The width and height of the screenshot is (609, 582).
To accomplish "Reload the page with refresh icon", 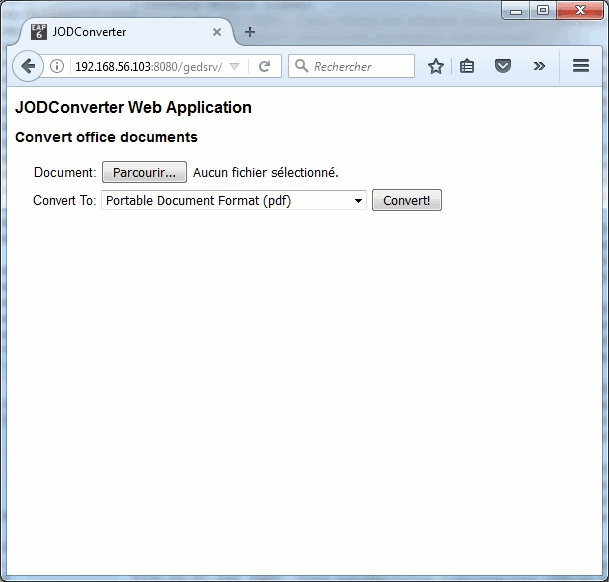I will click(265, 67).
